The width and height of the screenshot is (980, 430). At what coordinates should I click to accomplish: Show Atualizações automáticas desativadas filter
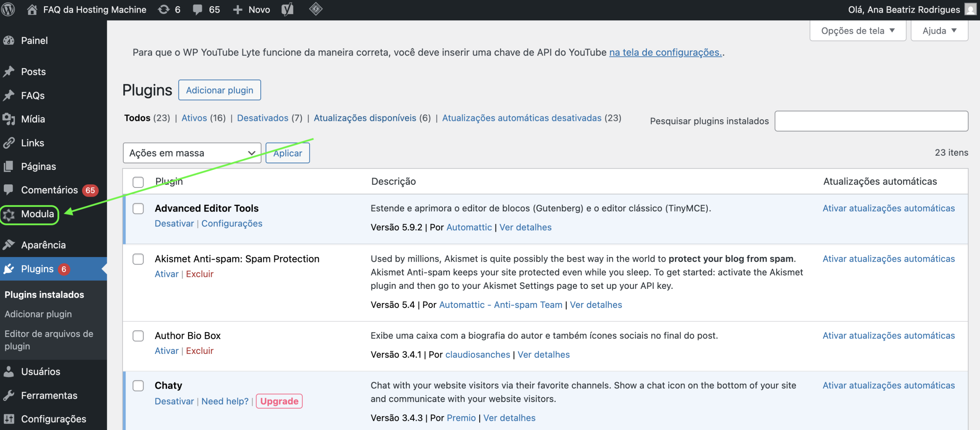click(522, 118)
